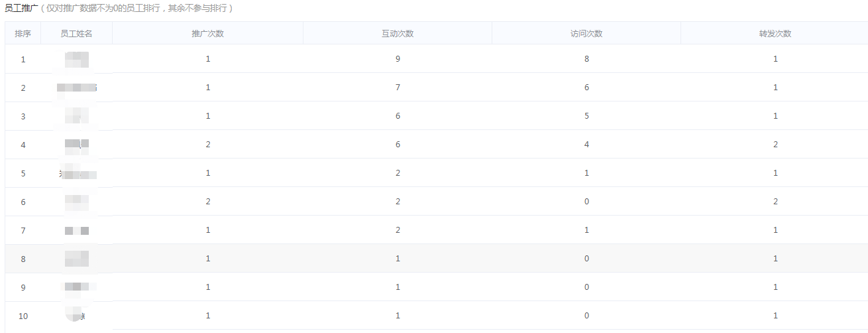
Task: Click the 转发次数 value 2 in row 4
Action: (775, 145)
